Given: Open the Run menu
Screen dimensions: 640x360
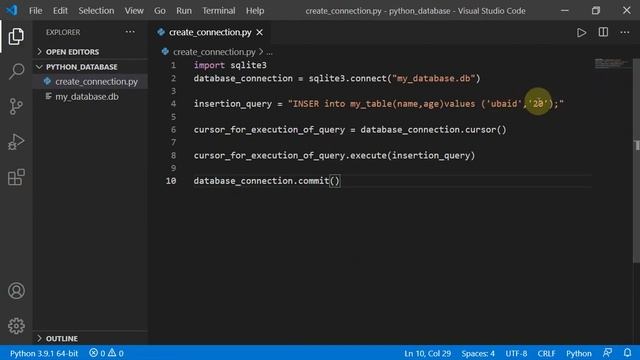Looking at the screenshot, I should 184,11.
